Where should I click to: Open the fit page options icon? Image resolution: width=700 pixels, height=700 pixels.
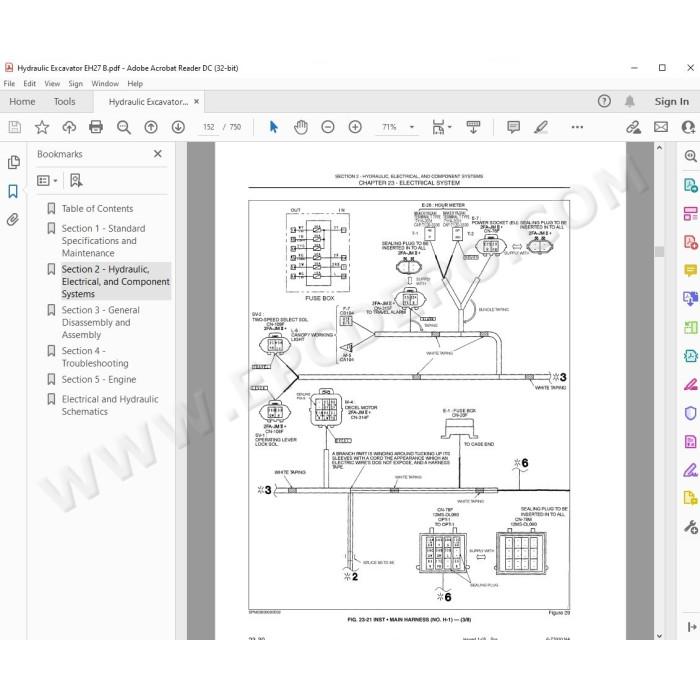coord(442,127)
